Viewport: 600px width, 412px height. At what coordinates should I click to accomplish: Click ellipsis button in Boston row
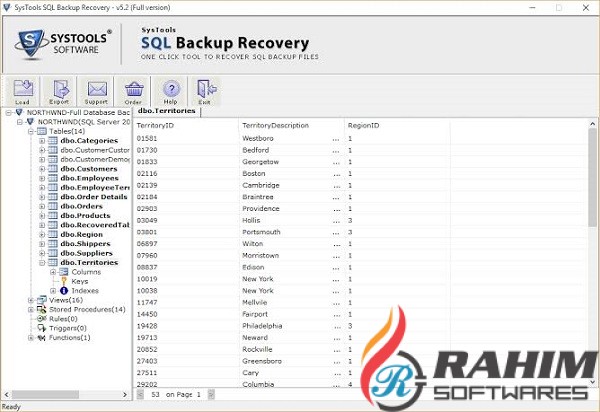pyautogui.click(x=336, y=174)
